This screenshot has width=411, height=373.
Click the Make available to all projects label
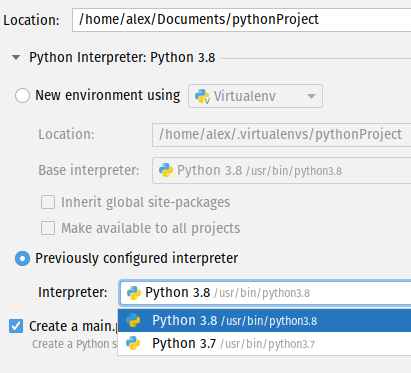[150, 229]
